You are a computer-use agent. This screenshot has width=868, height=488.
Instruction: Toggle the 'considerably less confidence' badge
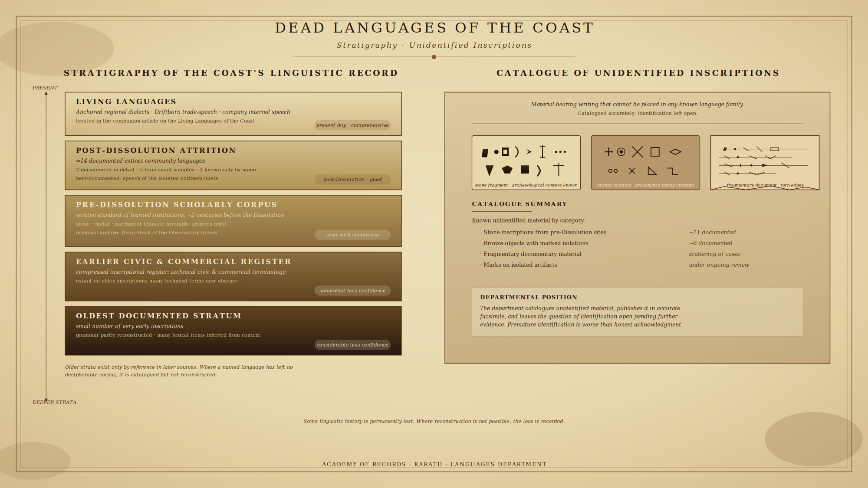click(352, 345)
